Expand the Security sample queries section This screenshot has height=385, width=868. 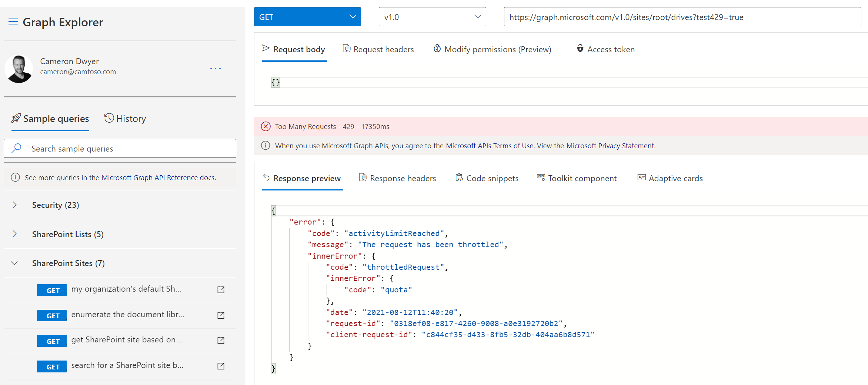coord(14,205)
